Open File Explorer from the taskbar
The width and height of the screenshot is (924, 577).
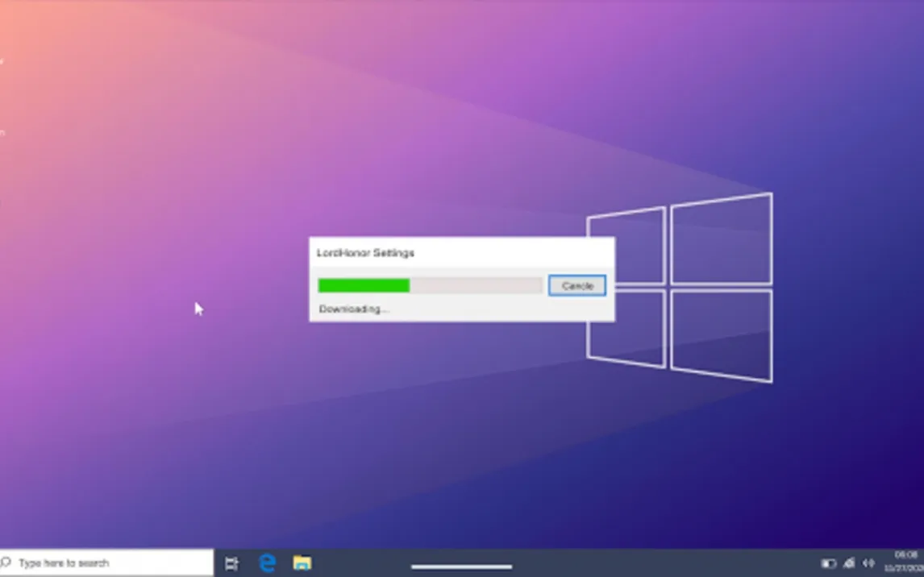tap(302, 563)
